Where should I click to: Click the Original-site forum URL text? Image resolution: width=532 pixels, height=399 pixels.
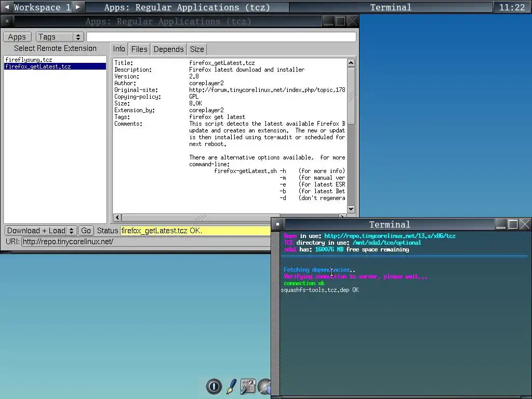point(267,90)
